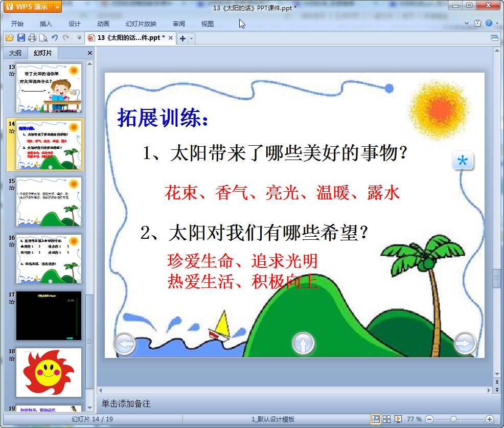Click the blue asterisk button on slide

click(463, 161)
